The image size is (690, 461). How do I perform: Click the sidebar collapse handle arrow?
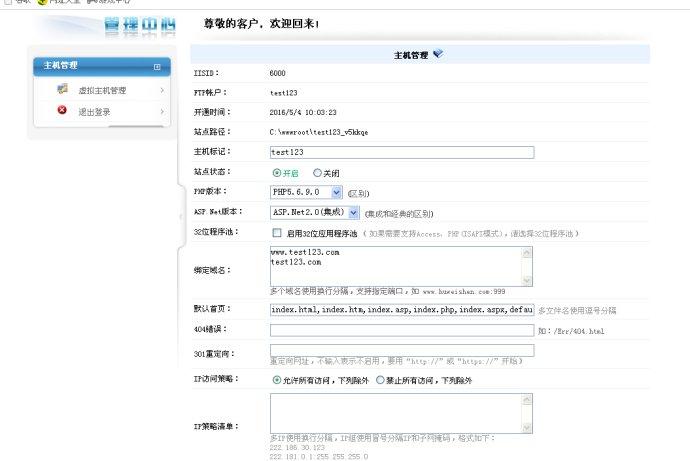[180, 216]
